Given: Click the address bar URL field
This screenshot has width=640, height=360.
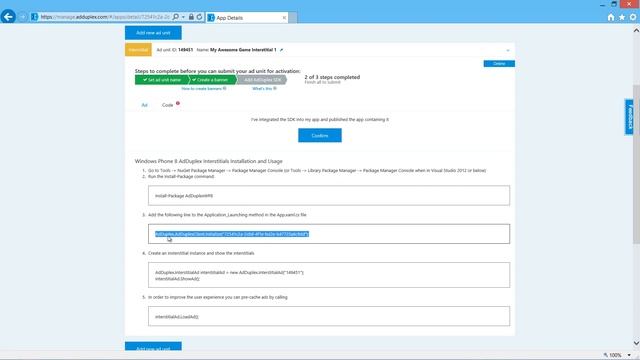Looking at the screenshot, I should coord(105,17).
